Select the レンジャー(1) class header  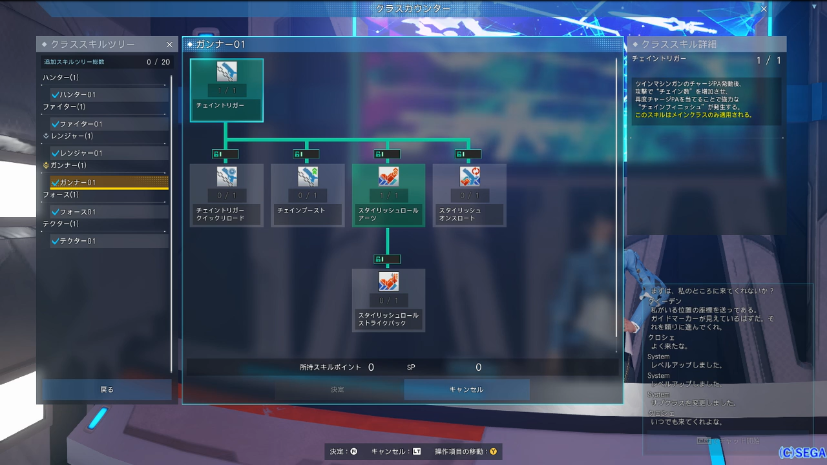coord(72,136)
